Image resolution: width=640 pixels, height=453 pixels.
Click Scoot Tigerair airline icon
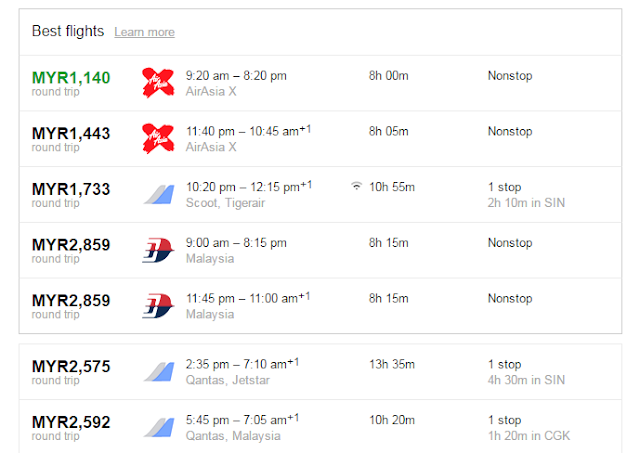pos(158,193)
